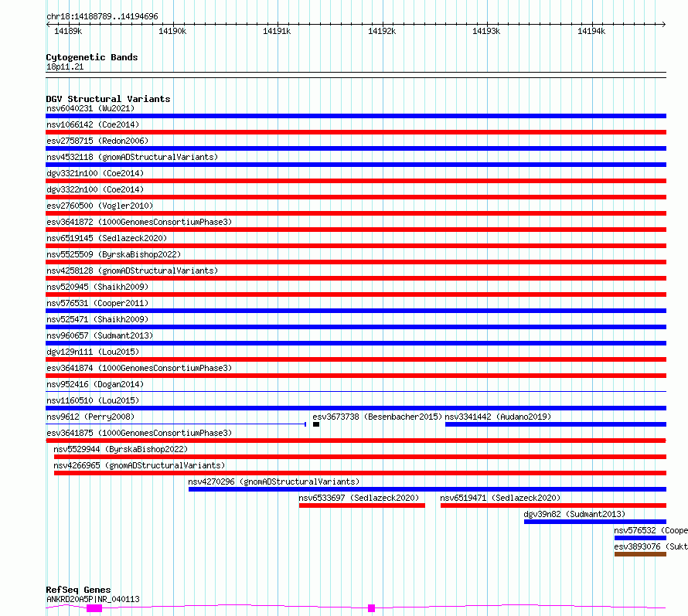Open nsv4270296 gnomADStructuralVariants label
The width and height of the screenshot is (688, 616).
[x=274, y=482]
